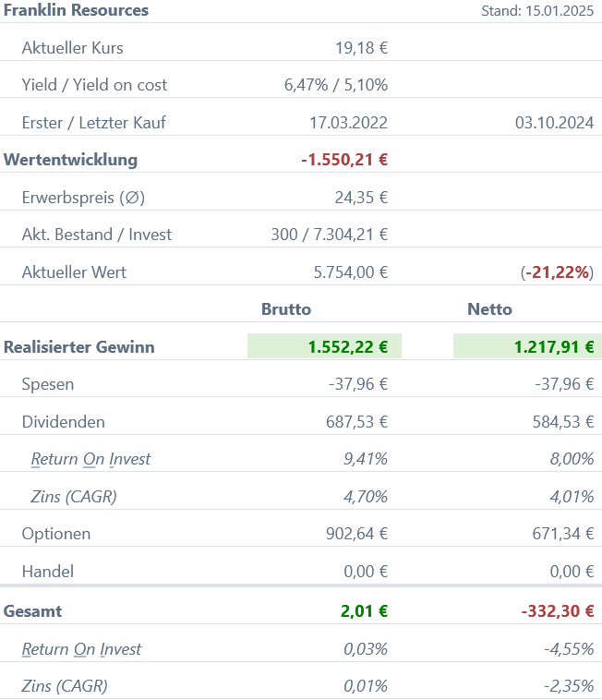Click the Spesen Brutto value -37,96 €
Viewport: 602px width, 700px height.
(x=358, y=384)
